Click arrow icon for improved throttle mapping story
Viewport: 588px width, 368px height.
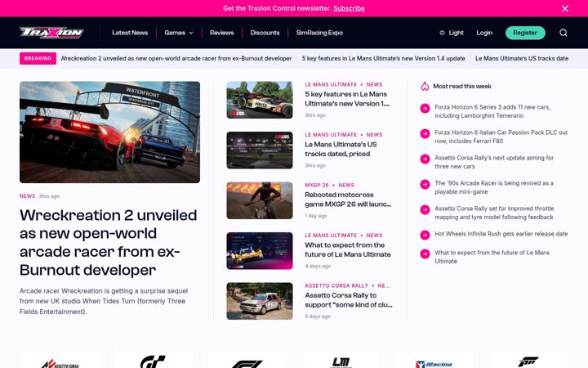(x=425, y=209)
